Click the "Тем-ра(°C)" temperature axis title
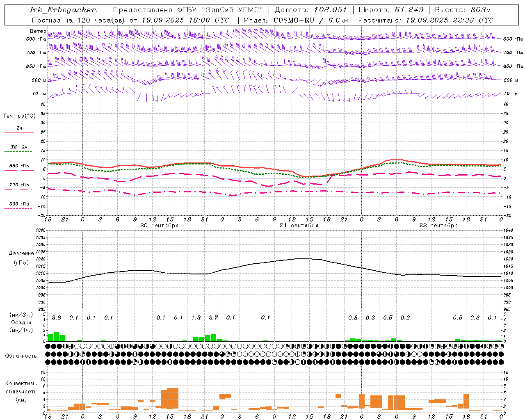 point(19,116)
